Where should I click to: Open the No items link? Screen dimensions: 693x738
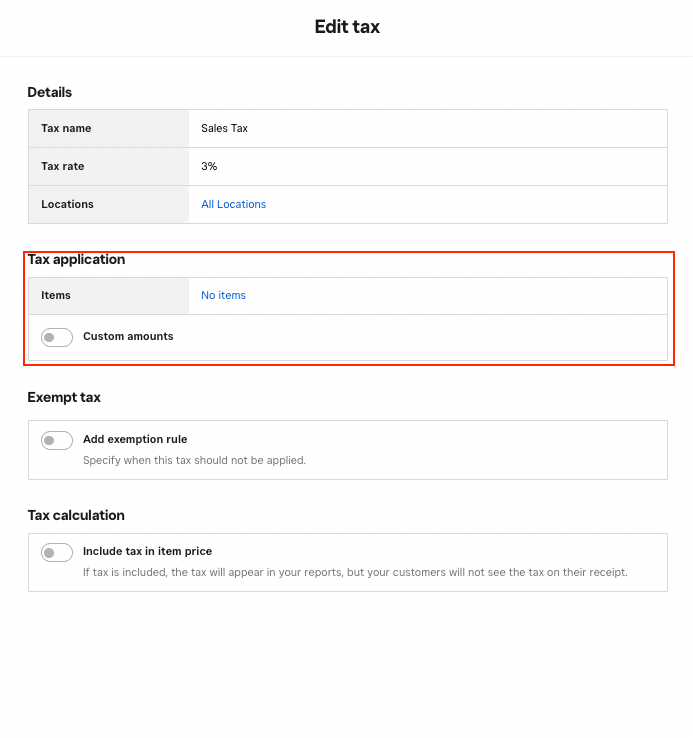pos(223,295)
